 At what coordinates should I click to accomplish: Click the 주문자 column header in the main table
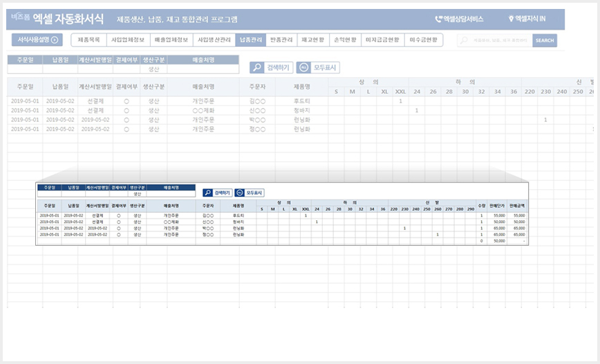point(257,87)
